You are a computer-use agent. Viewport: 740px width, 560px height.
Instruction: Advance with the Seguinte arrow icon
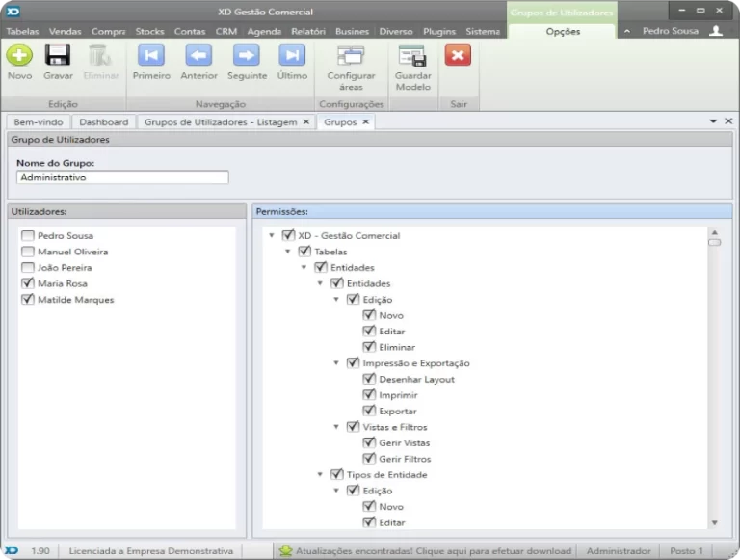pos(247,56)
